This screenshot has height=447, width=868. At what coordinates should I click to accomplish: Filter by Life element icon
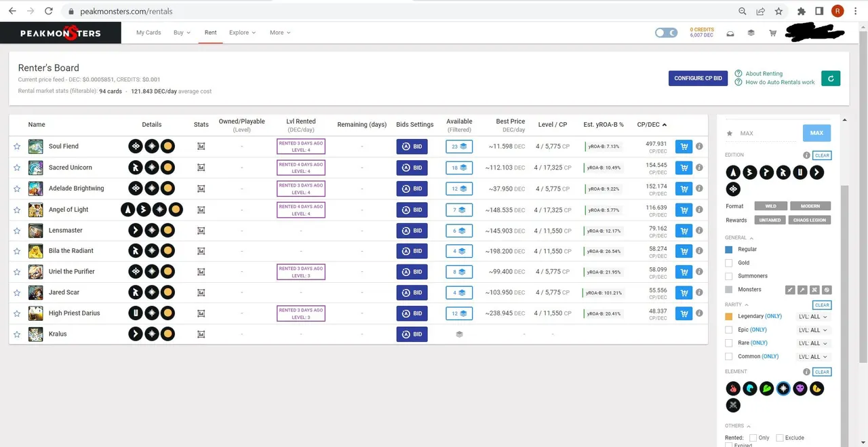[x=784, y=389]
